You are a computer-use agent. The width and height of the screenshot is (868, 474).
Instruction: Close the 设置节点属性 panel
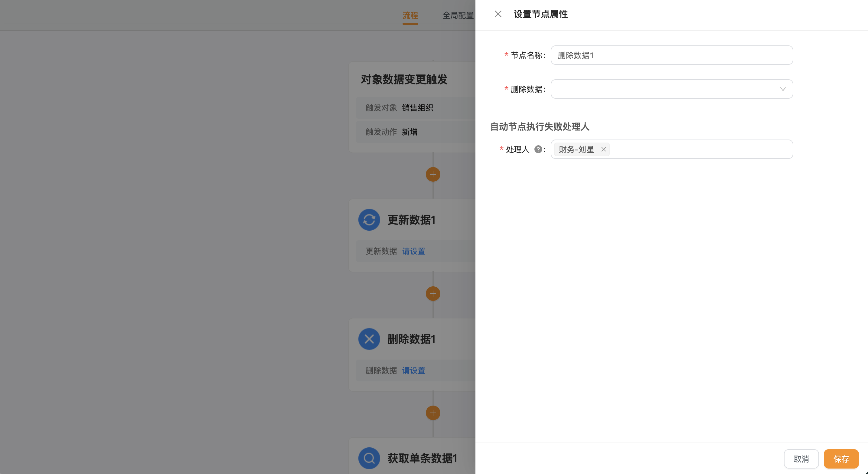click(x=498, y=14)
